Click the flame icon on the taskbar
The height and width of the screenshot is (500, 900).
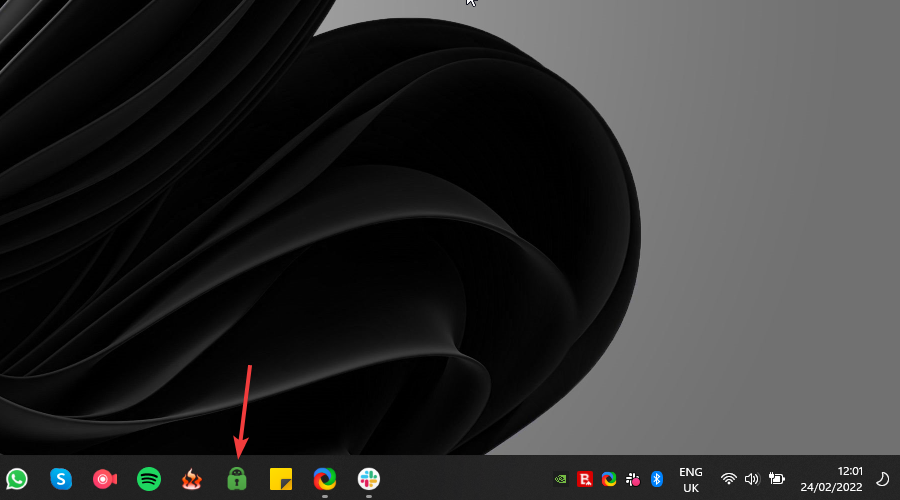pyautogui.click(x=193, y=478)
